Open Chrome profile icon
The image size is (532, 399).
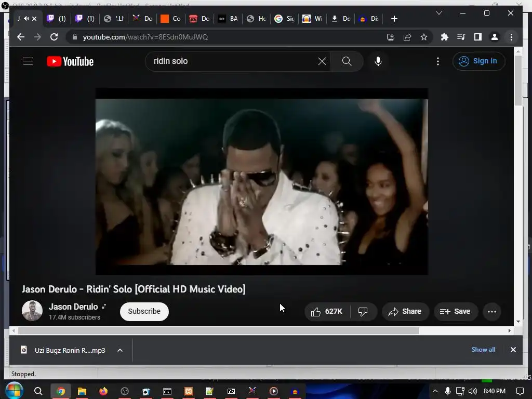tap(495, 37)
